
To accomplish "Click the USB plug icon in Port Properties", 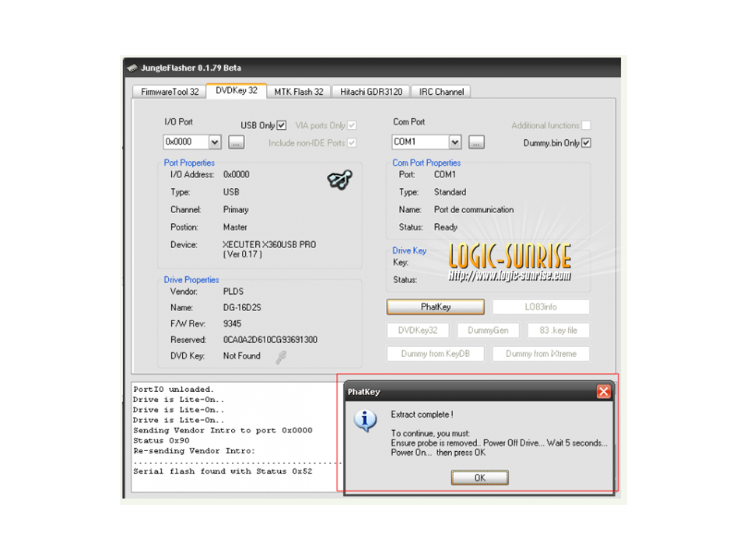I will 340,180.
